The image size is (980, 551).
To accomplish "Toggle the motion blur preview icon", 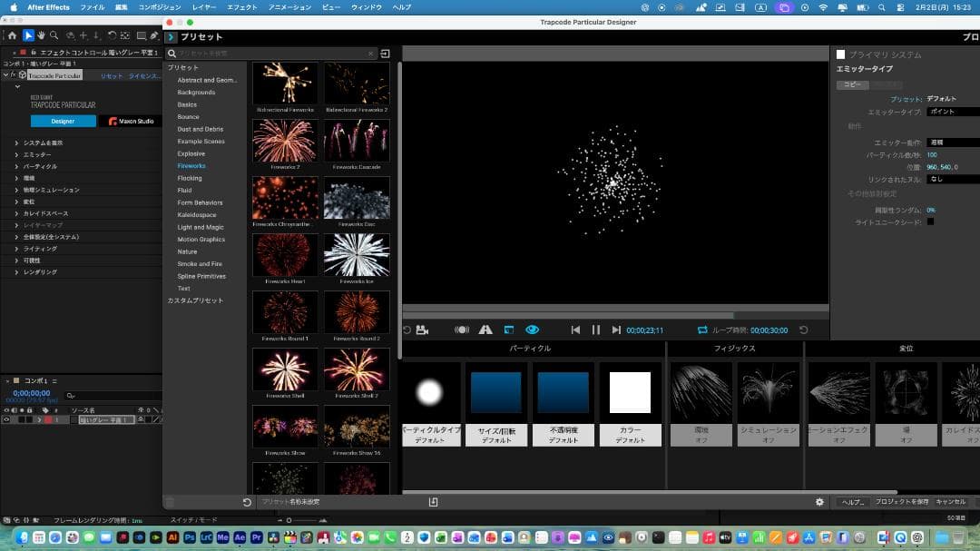I will tap(462, 330).
